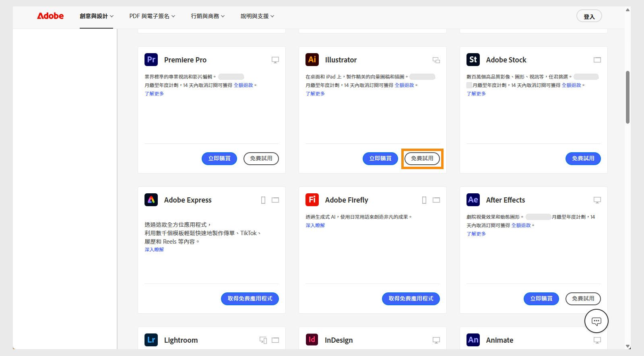Click 取得免費應用程式 for Adobe Express
Image resolution: width=644 pixels, height=356 pixels.
(x=250, y=299)
